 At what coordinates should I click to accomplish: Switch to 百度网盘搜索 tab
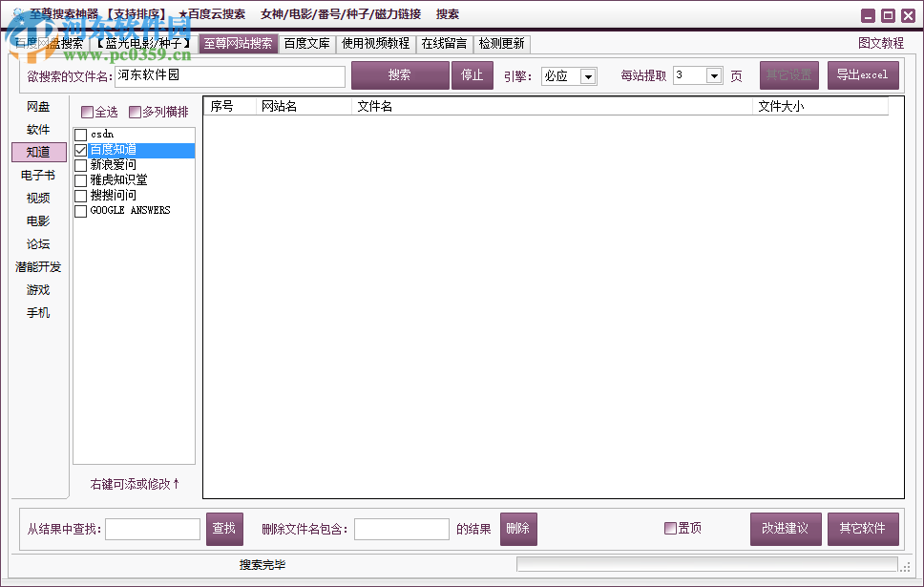pyautogui.click(x=49, y=44)
